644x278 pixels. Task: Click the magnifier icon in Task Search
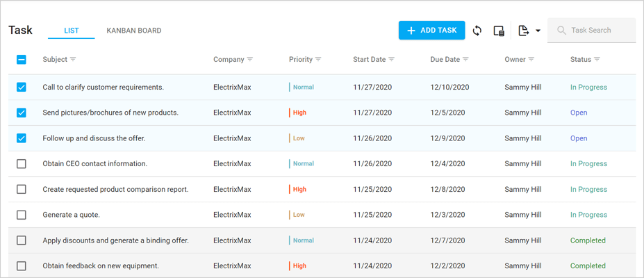tap(561, 31)
